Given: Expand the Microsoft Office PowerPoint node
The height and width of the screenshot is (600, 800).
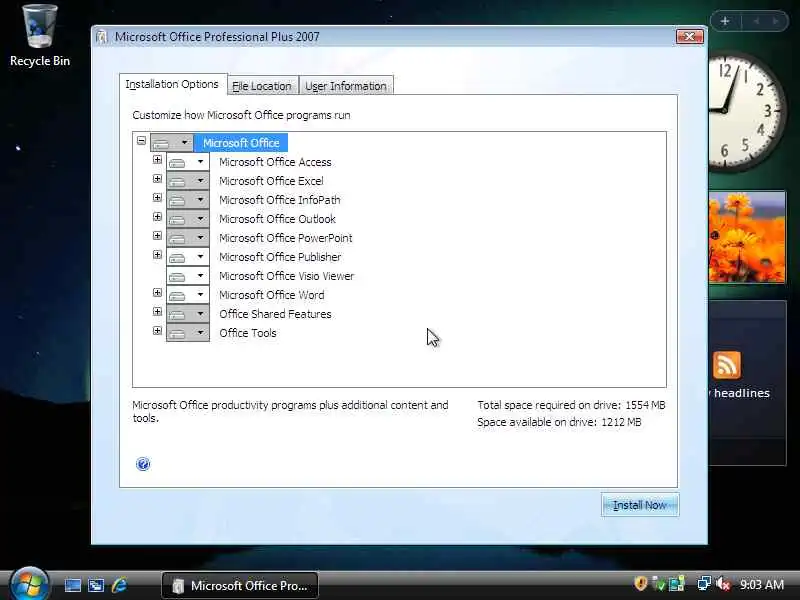Looking at the screenshot, I should click(x=157, y=236).
